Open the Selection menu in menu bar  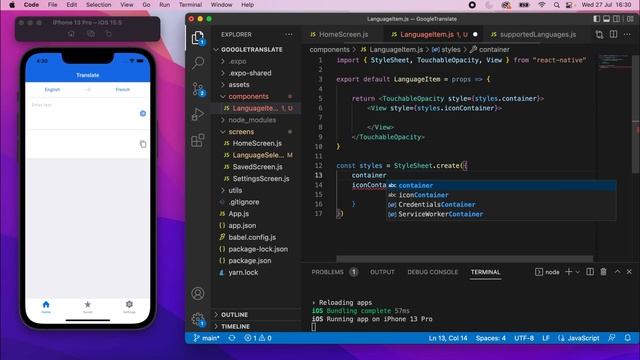[x=98, y=5]
